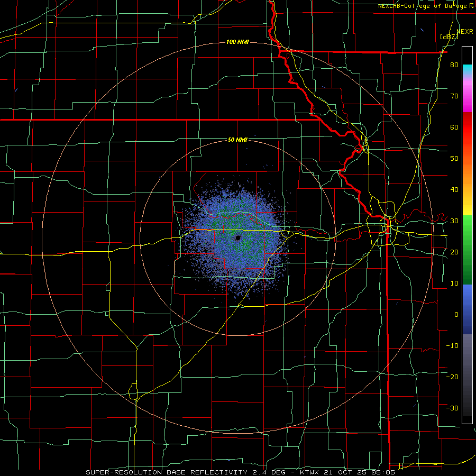Click the 30 value on the dBZ scale
Image resolution: width=476 pixels, height=476 pixels.
tap(454, 221)
